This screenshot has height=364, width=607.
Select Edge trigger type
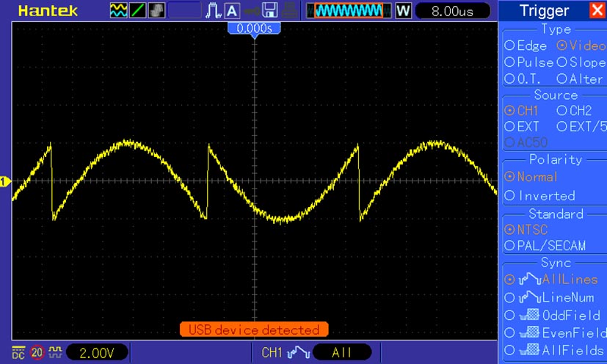509,45
